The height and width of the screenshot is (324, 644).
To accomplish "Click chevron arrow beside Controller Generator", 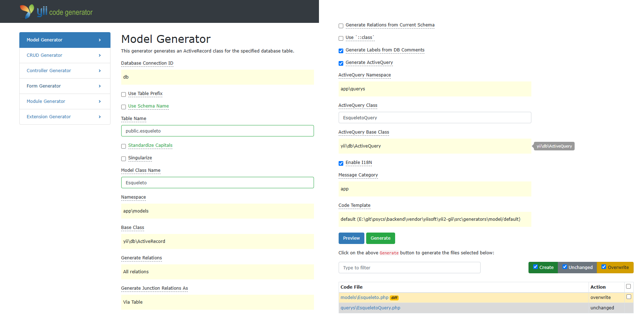I will point(100,71).
